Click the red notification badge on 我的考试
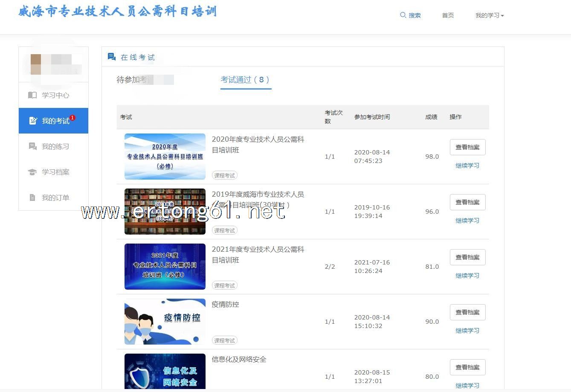Screen dimensions: 571x392 (72, 118)
